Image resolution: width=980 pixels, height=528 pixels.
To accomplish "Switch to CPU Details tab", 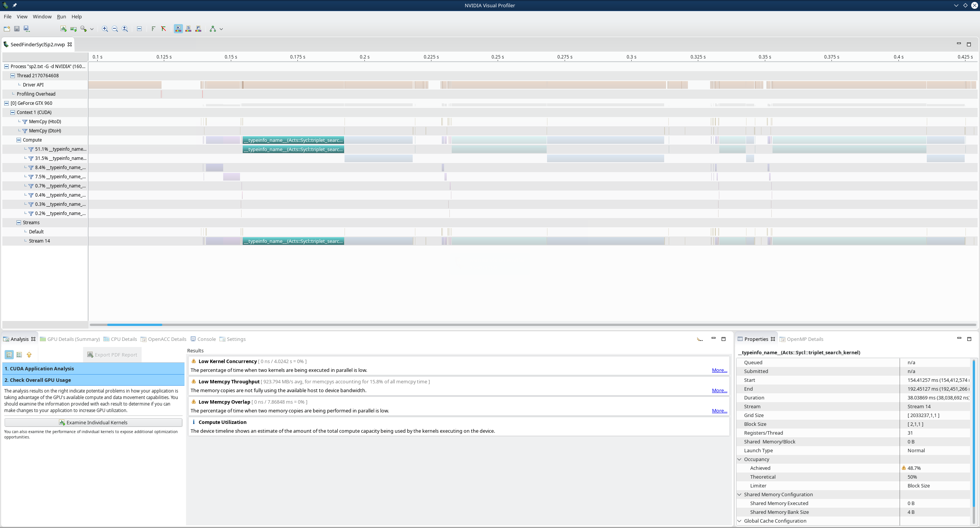I will click(120, 339).
